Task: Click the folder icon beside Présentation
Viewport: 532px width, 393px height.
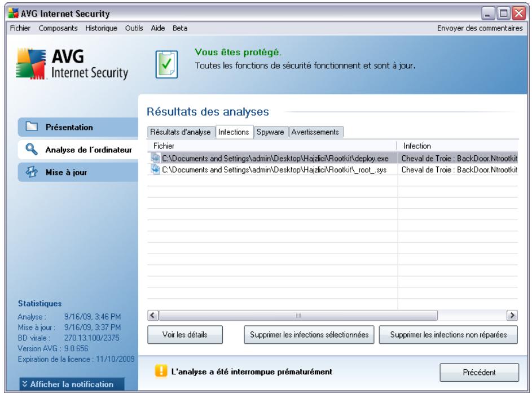Action: tap(32, 126)
